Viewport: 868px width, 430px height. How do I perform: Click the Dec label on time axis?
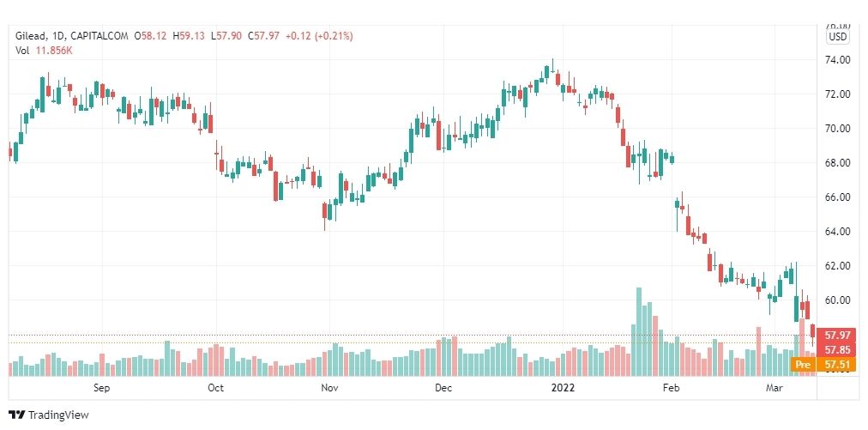(443, 387)
